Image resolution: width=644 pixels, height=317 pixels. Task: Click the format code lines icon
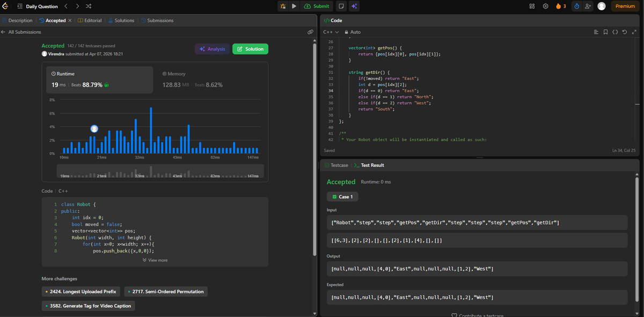tap(596, 32)
